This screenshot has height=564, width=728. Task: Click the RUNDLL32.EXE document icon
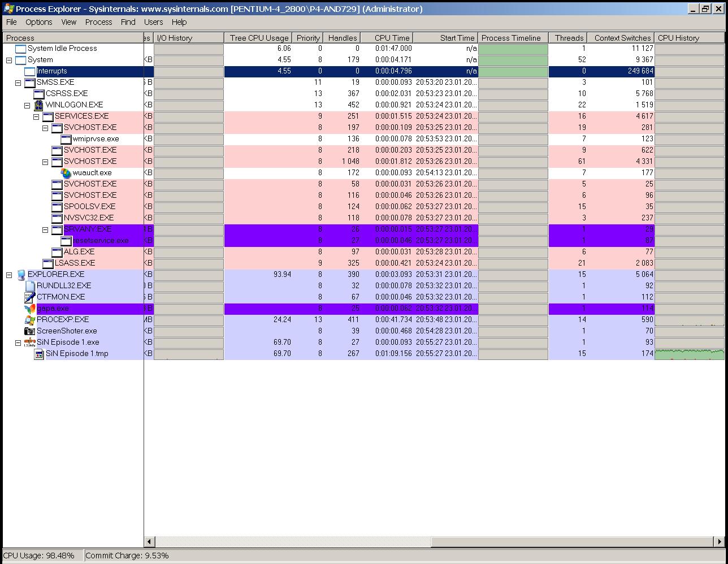(x=29, y=286)
